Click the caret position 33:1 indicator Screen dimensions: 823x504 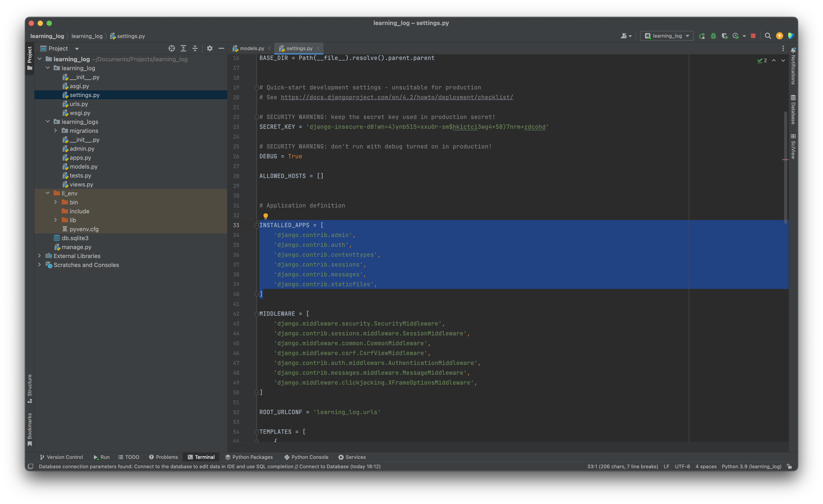[x=623, y=466]
